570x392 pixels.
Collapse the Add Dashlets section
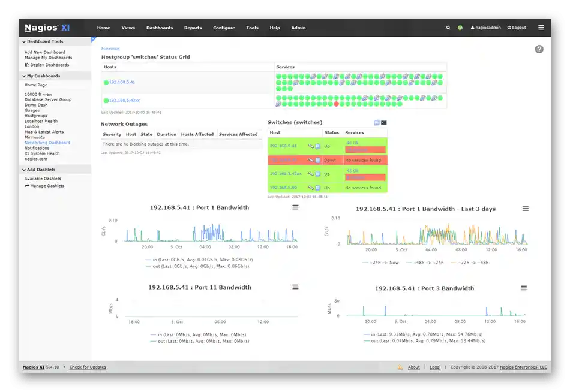[38, 170]
